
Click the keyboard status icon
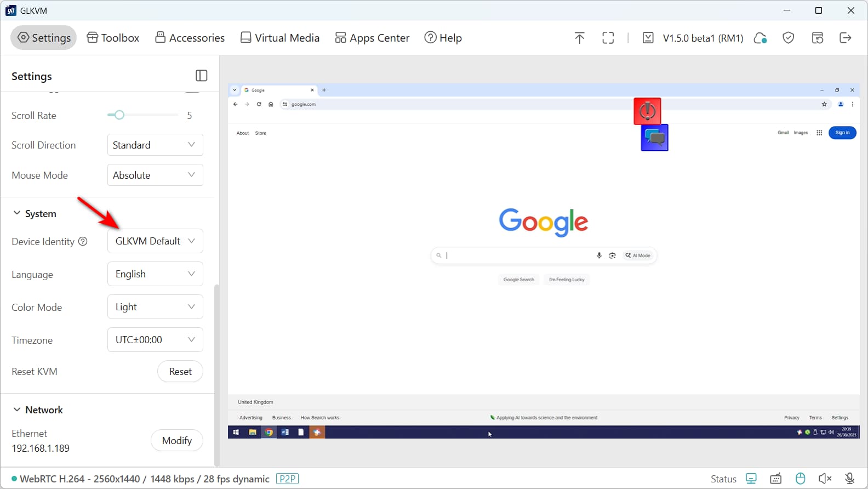[775, 479]
